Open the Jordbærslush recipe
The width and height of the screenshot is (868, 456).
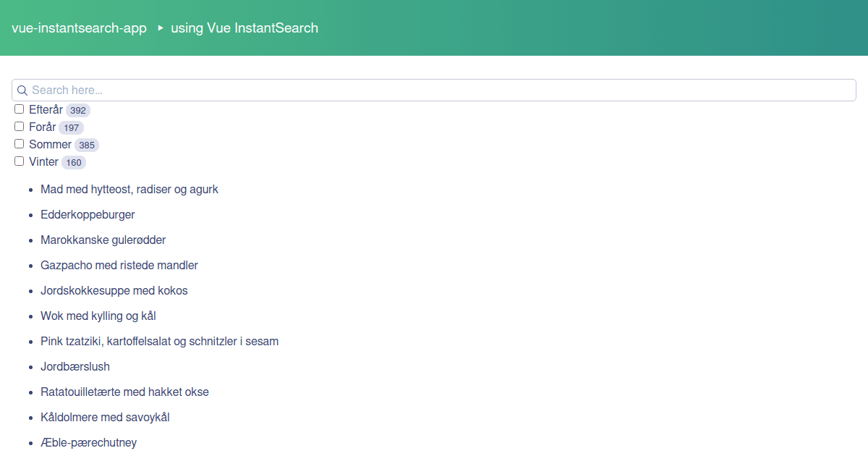tap(75, 366)
